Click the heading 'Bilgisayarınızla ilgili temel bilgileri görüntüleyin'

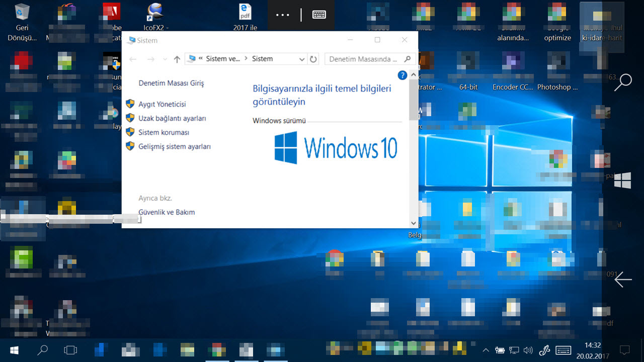click(322, 95)
